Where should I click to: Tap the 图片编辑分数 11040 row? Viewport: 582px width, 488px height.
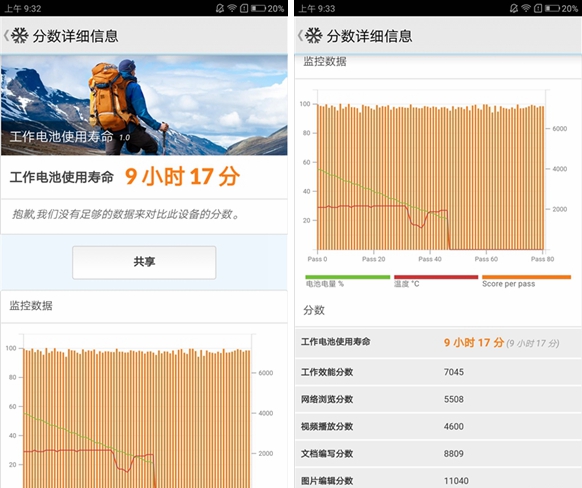(438, 479)
